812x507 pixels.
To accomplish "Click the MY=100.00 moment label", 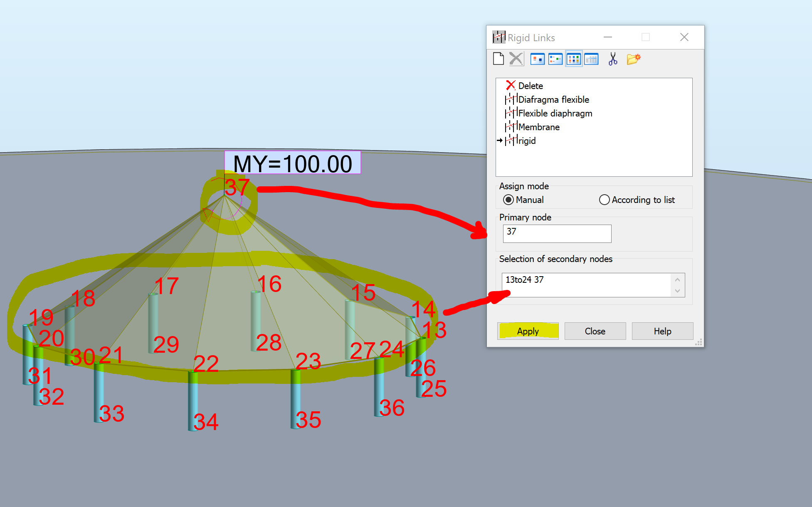I will tap(292, 163).
